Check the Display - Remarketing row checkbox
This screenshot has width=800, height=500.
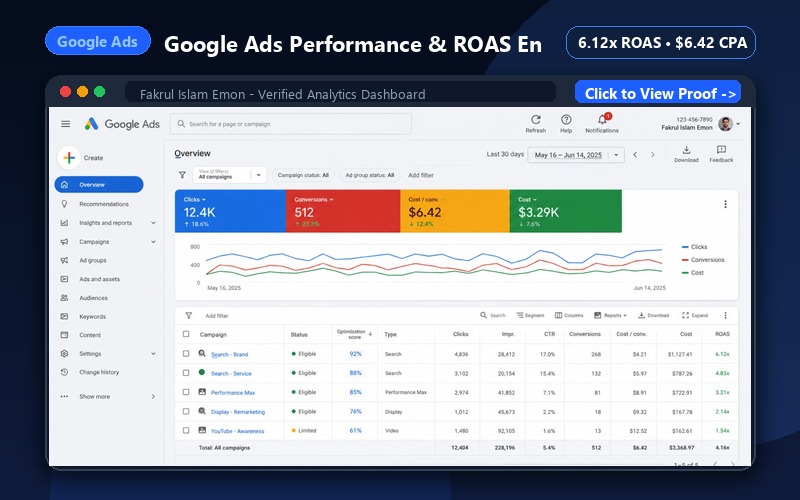point(186,411)
